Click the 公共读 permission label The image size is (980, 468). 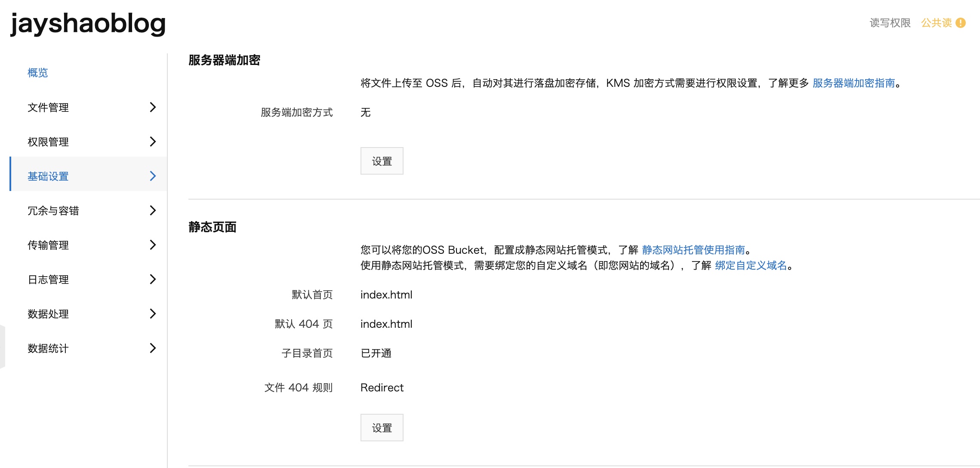tap(936, 23)
